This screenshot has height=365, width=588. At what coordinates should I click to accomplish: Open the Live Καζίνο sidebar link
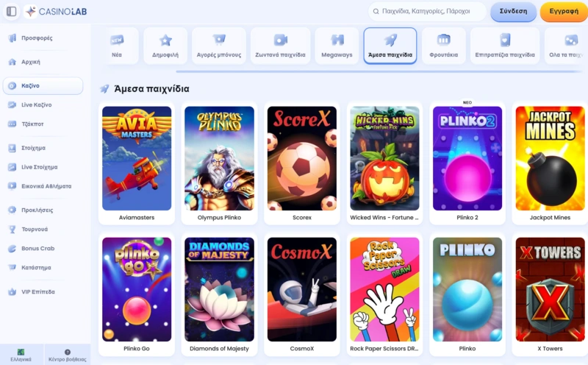pos(36,104)
